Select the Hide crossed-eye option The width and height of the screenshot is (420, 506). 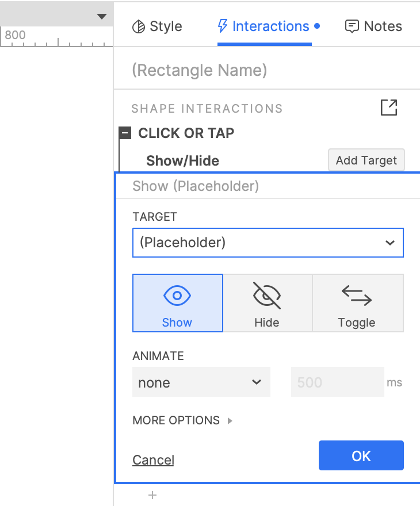coord(268,303)
